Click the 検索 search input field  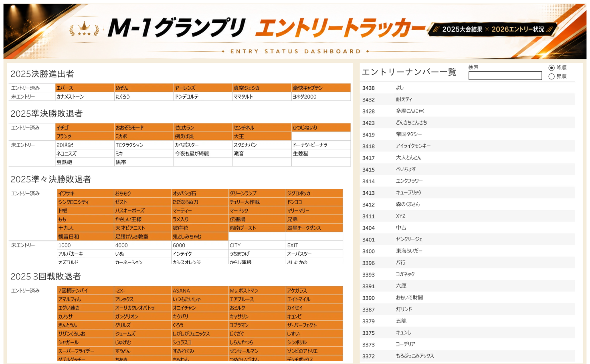505,76
